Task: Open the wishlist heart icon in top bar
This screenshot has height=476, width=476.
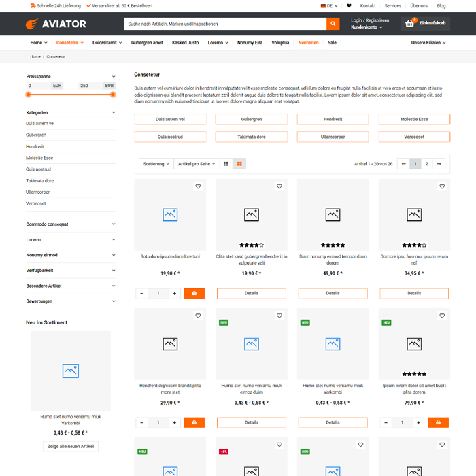Action: coord(349,5)
